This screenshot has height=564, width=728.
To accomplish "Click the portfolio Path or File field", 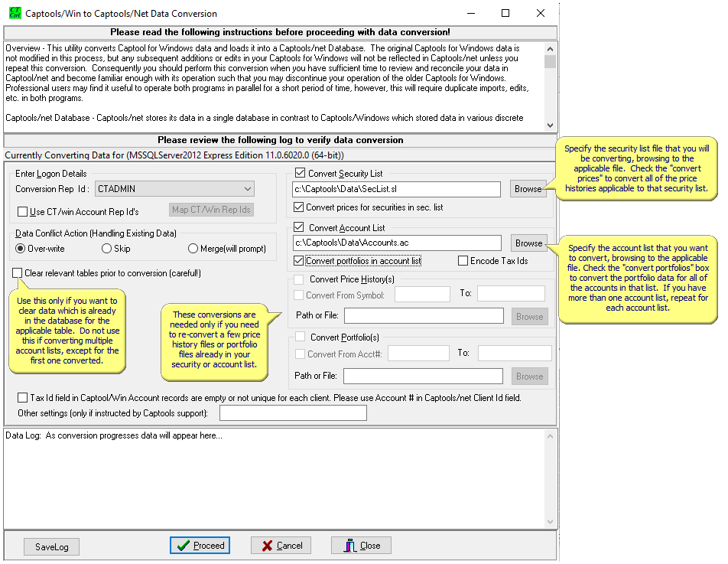I will tap(423, 376).
